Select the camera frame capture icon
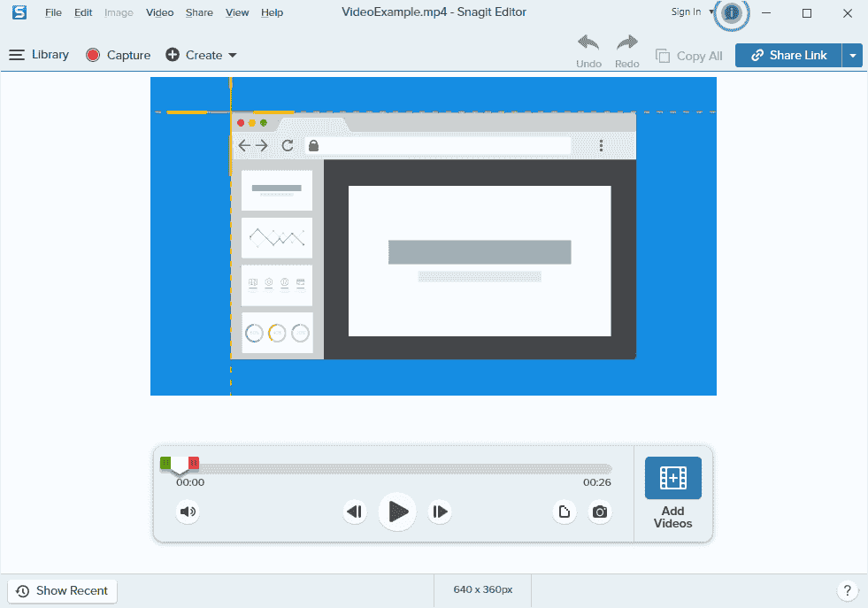Screen dimensions: 868x608 point(600,512)
